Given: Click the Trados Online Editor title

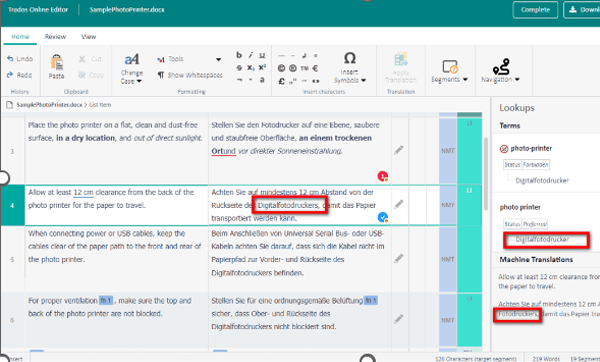Looking at the screenshot, I should click(x=38, y=10).
